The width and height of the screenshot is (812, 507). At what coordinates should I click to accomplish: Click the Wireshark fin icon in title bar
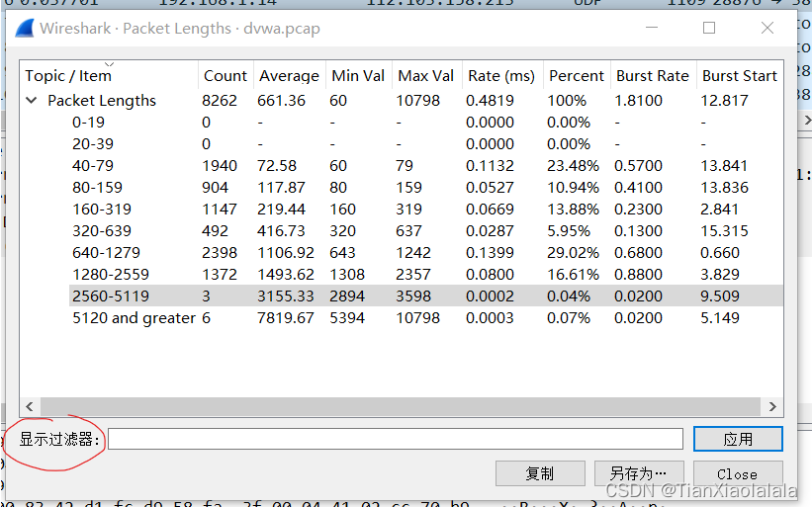click(25, 28)
